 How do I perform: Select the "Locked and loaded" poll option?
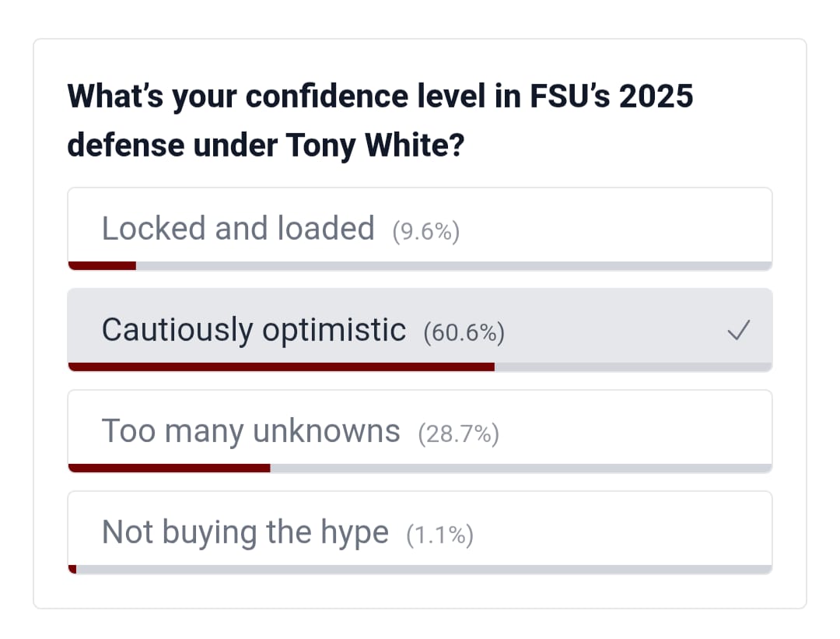click(x=238, y=229)
